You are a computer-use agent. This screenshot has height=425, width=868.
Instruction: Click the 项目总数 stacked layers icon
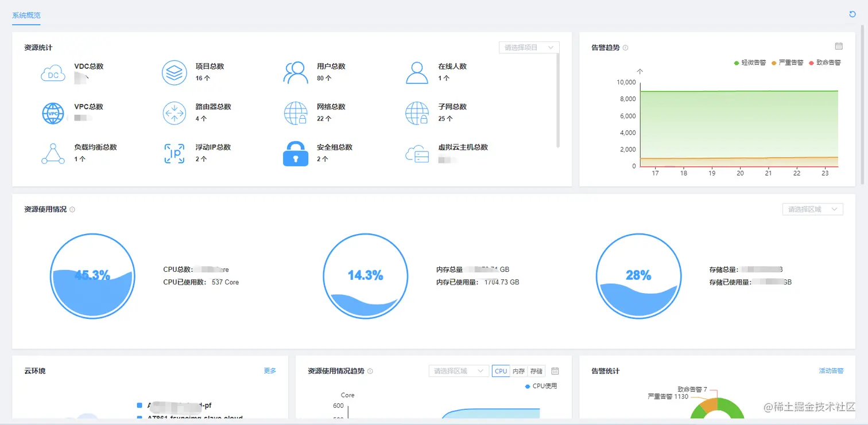[174, 73]
